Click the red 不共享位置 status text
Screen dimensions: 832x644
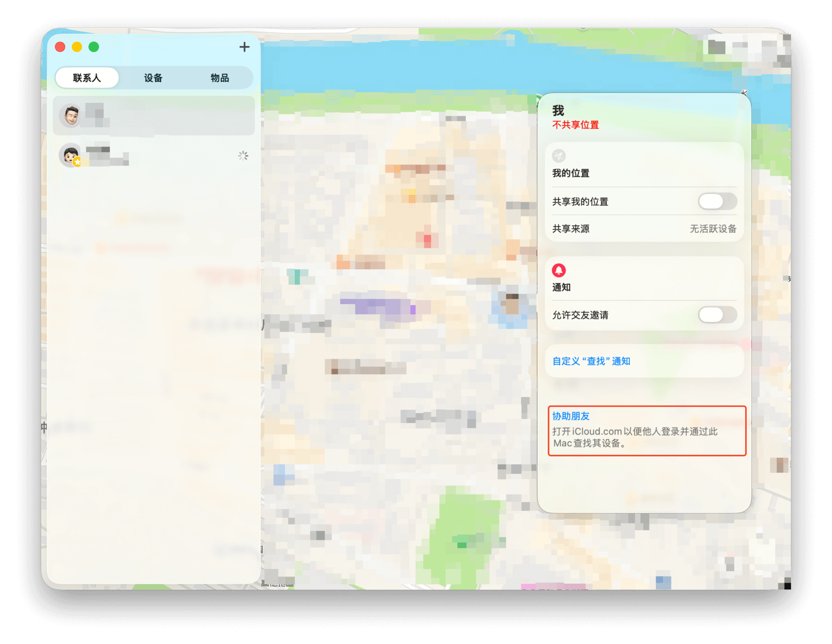(x=576, y=125)
